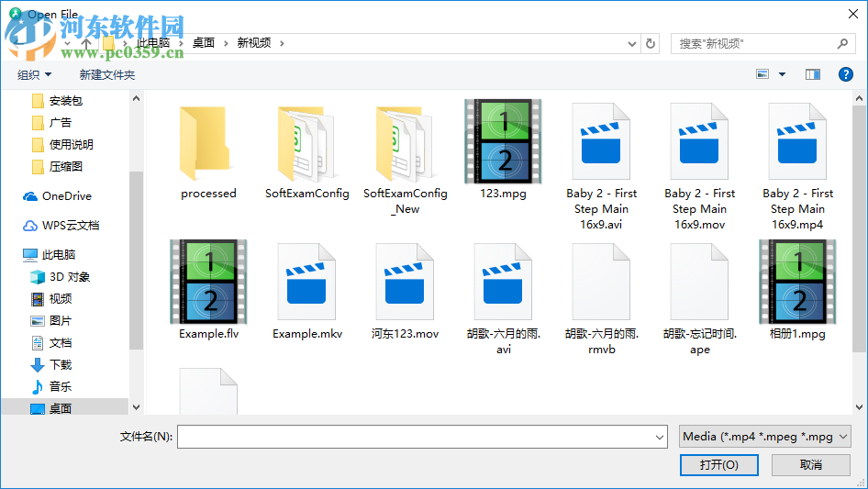Expand the chevron after 桌面 in path

coord(226,43)
